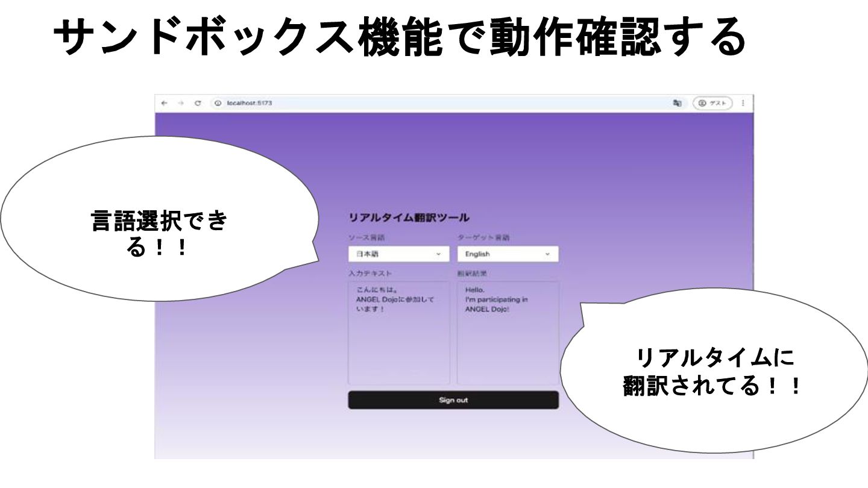Go back with the browser back arrow
This screenshot has width=868, height=488.
pos(165,103)
